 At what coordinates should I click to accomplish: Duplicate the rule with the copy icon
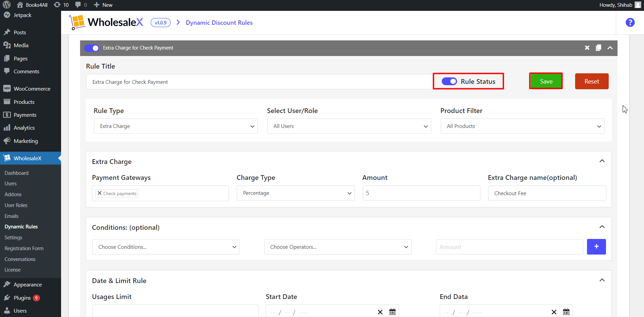click(599, 48)
